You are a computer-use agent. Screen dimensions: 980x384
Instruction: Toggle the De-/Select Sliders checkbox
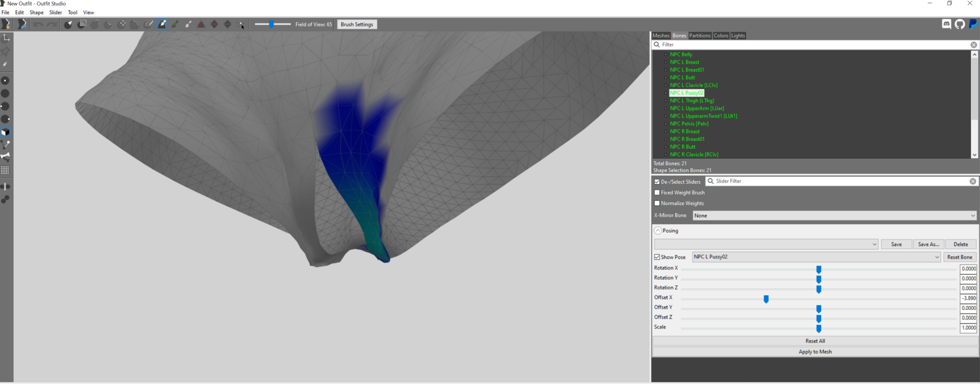coord(657,182)
